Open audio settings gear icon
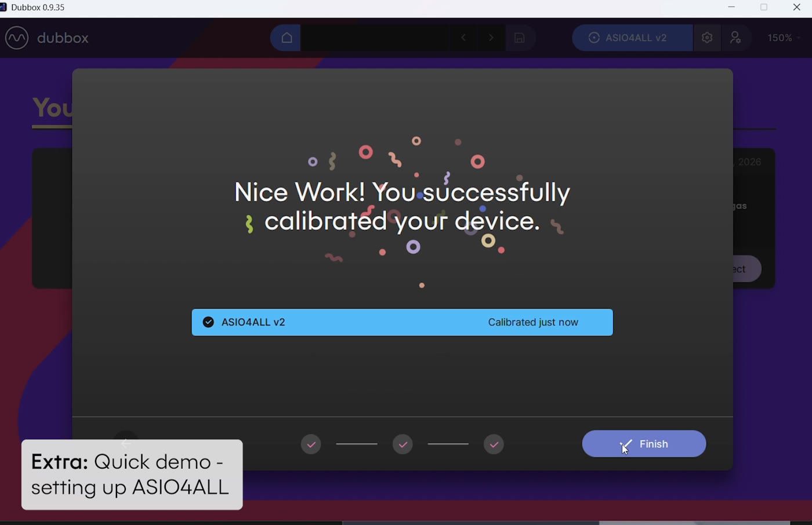 707,38
